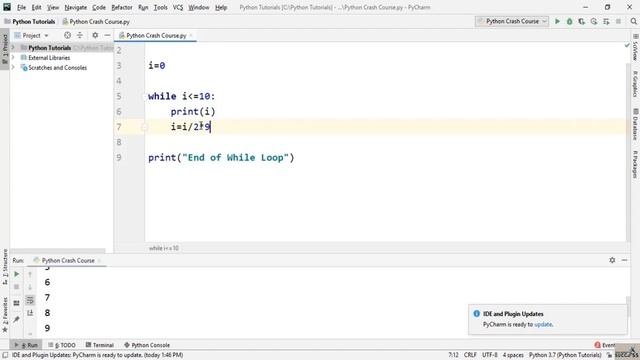Click the info icon in update notification
Viewport: 640px width, 360px height.
[x=476, y=313]
